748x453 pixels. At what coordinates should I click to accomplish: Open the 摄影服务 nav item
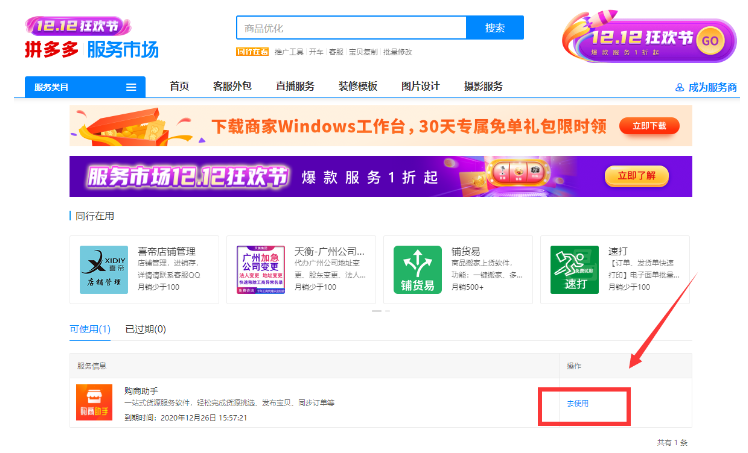coord(483,86)
